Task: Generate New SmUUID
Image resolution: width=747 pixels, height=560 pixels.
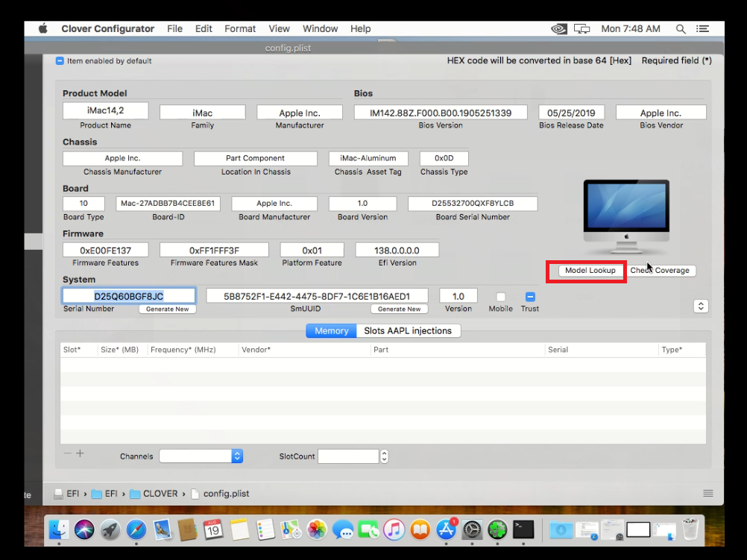Action: coord(400,309)
